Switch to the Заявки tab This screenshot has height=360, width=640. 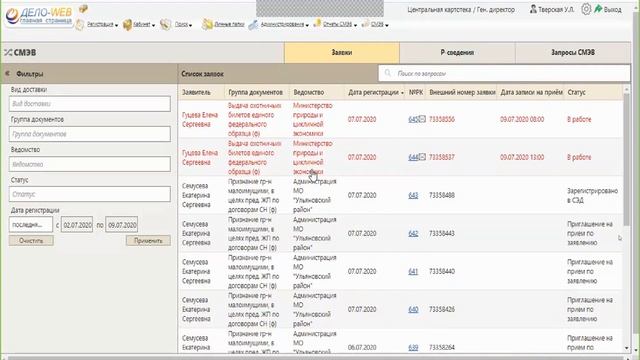(x=342, y=52)
